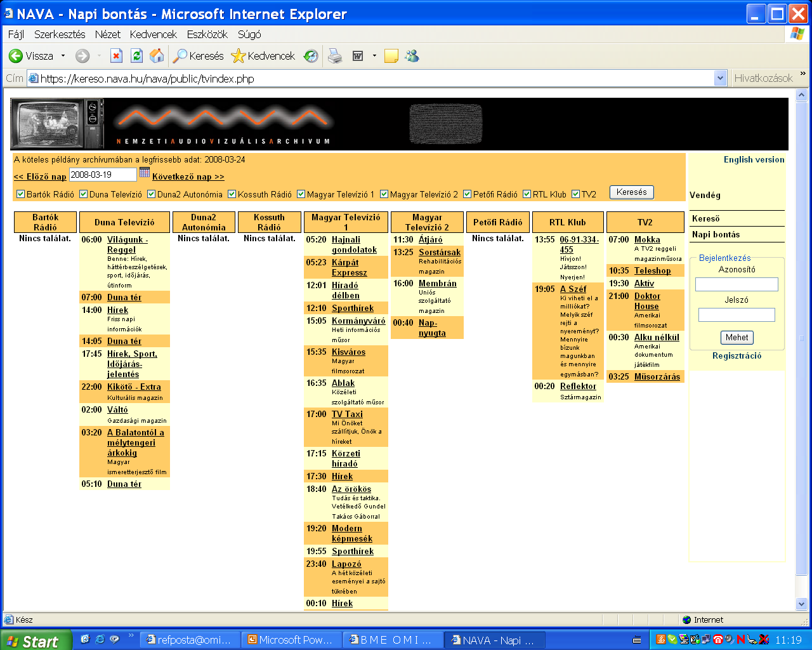Refresh the page with green arrows
The width and height of the screenshot is (812, 650).
136,56
